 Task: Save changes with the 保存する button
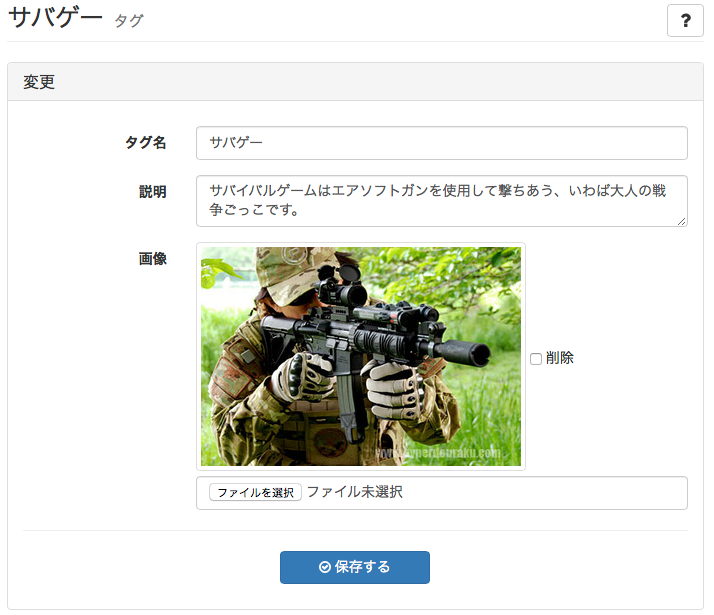[x=355, y=567]
